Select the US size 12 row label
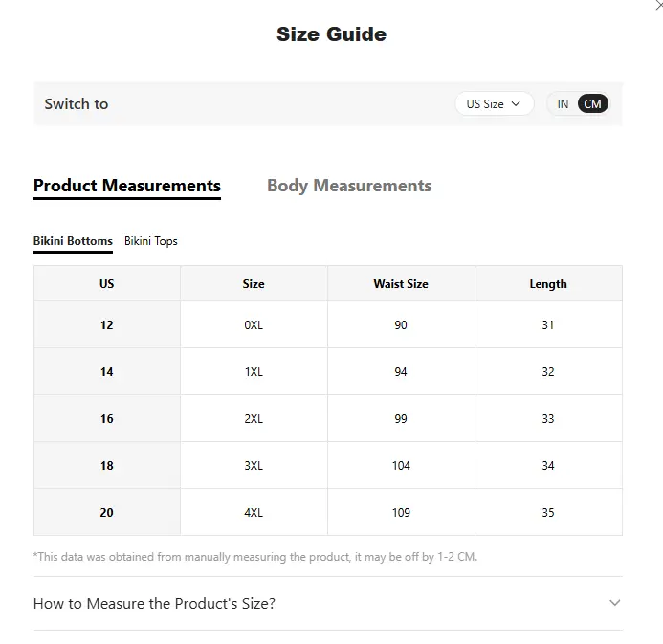The height and width of the screenshot is (644, 663). [106, 324]
